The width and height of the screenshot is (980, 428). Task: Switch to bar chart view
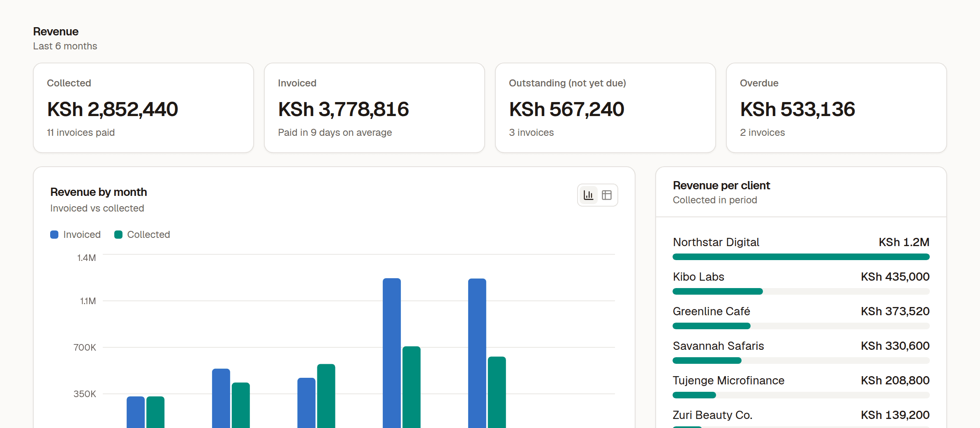coord(589,195)
